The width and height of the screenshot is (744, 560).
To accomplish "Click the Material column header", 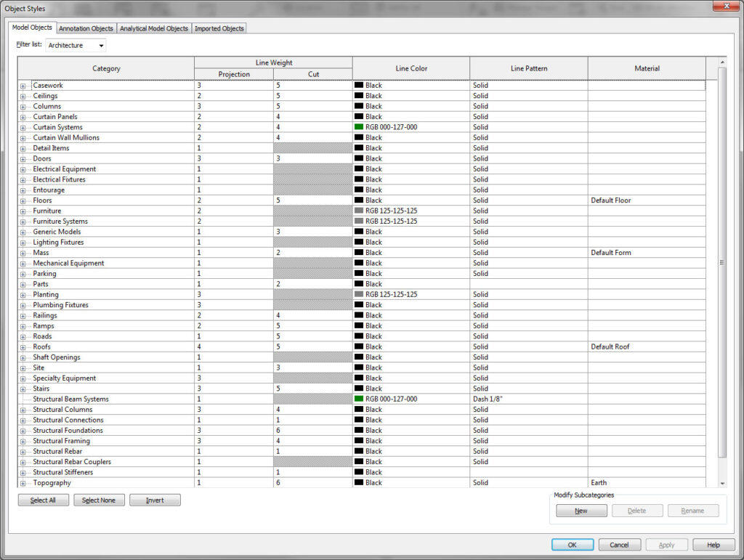I will [x=647, y=68].
